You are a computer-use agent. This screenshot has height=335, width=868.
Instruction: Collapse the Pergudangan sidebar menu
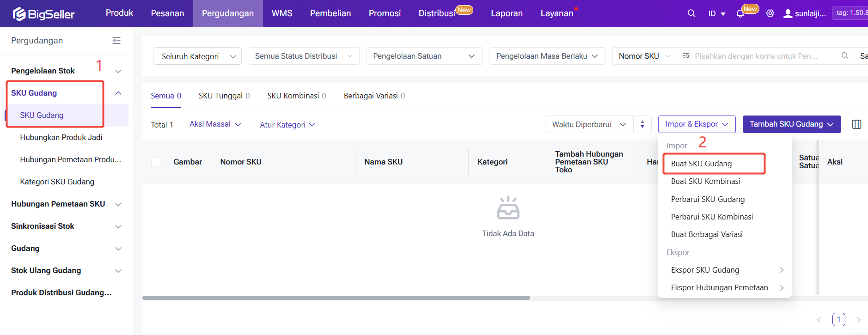pos(116,41)
